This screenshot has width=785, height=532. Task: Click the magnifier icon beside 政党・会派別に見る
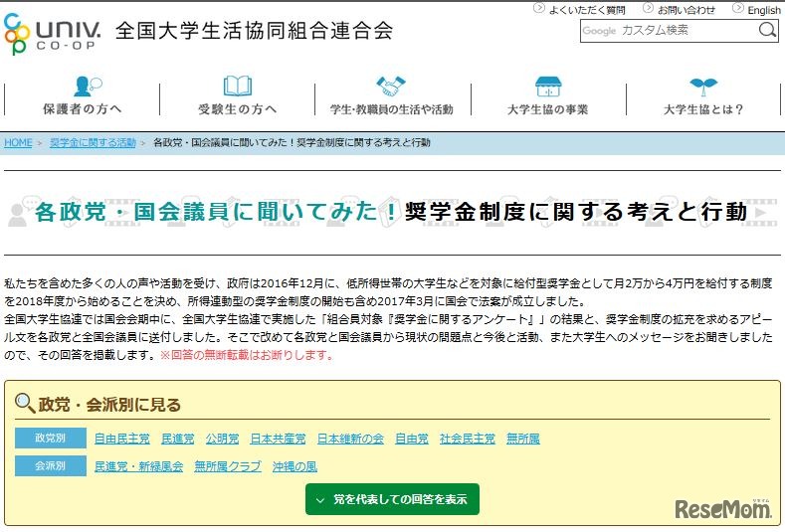coord(24,403)
